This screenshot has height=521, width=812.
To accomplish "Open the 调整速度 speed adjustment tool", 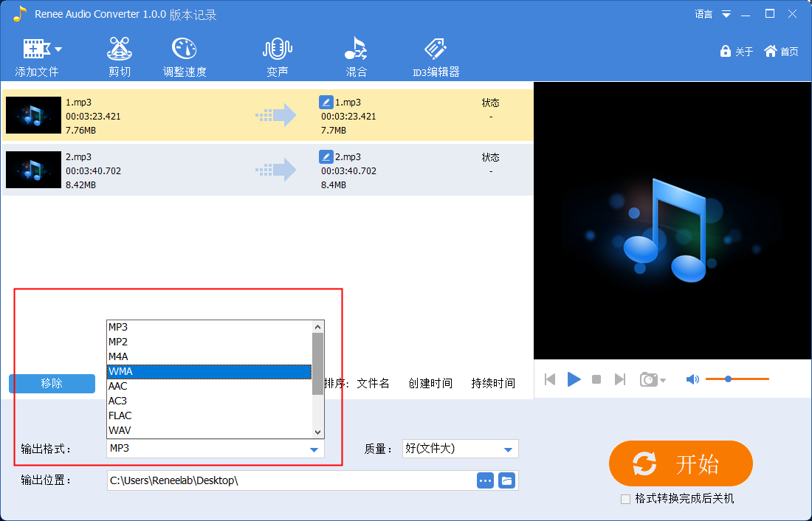I will pyautogui.click(x=185, y=57).
